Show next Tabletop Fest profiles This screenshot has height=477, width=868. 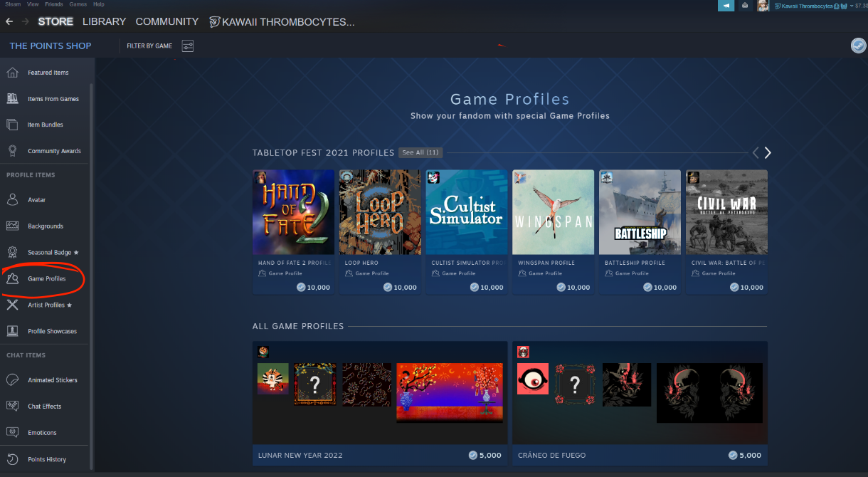coord(768,152)
